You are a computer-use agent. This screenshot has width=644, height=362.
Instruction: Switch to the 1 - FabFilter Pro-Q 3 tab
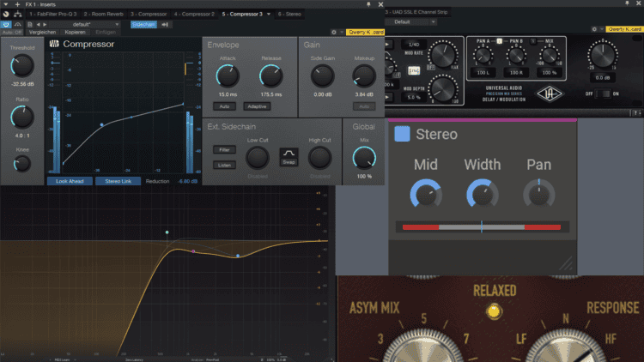click(53, 14)
